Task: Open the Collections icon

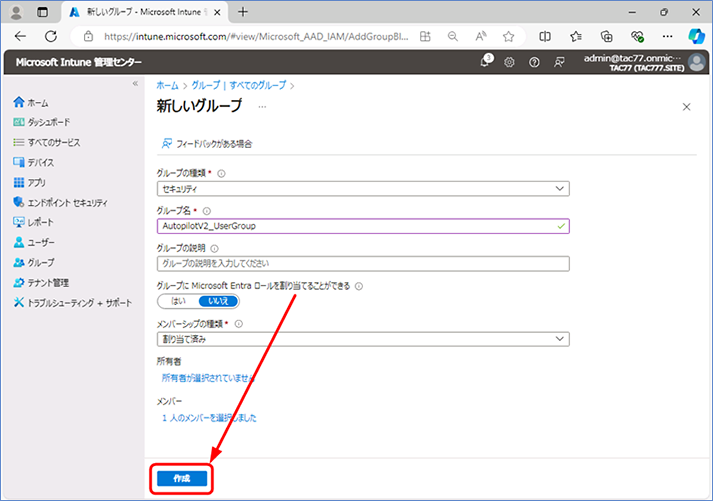Action: tap(607, 36)
